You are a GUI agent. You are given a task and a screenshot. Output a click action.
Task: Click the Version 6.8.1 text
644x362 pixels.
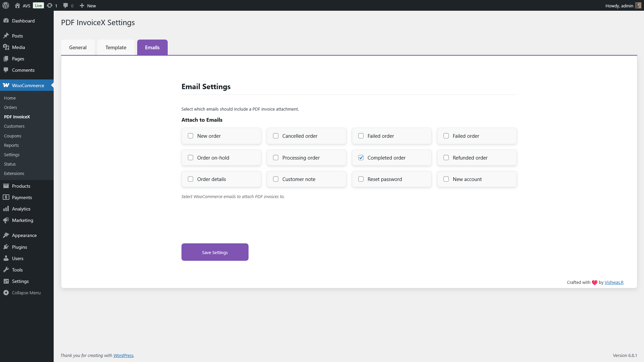point(625,355)
